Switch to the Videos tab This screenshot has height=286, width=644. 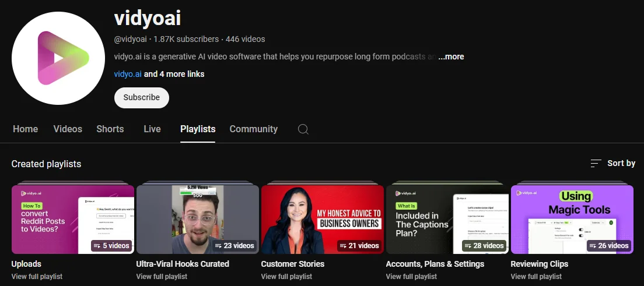point(68,129)
